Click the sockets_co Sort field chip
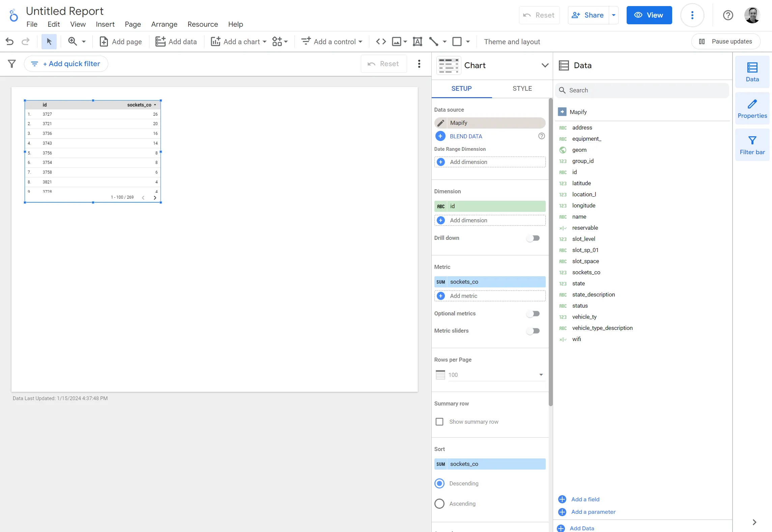Image resolution: width=772 pixels, height=532 pixels. coord(490,464)
